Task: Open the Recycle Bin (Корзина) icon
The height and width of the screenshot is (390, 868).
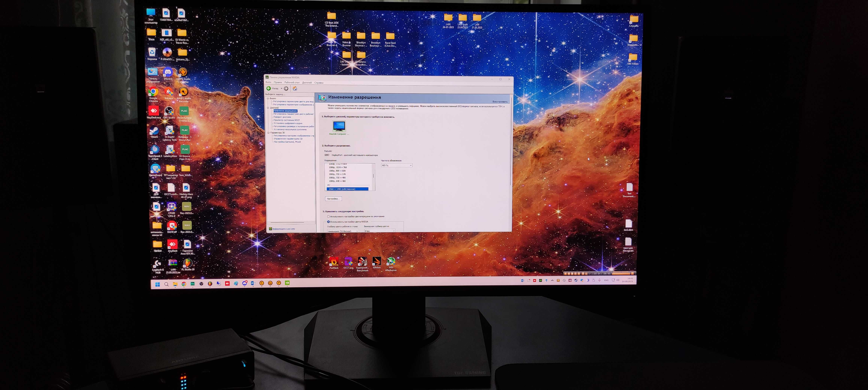Action: [152, 54]
